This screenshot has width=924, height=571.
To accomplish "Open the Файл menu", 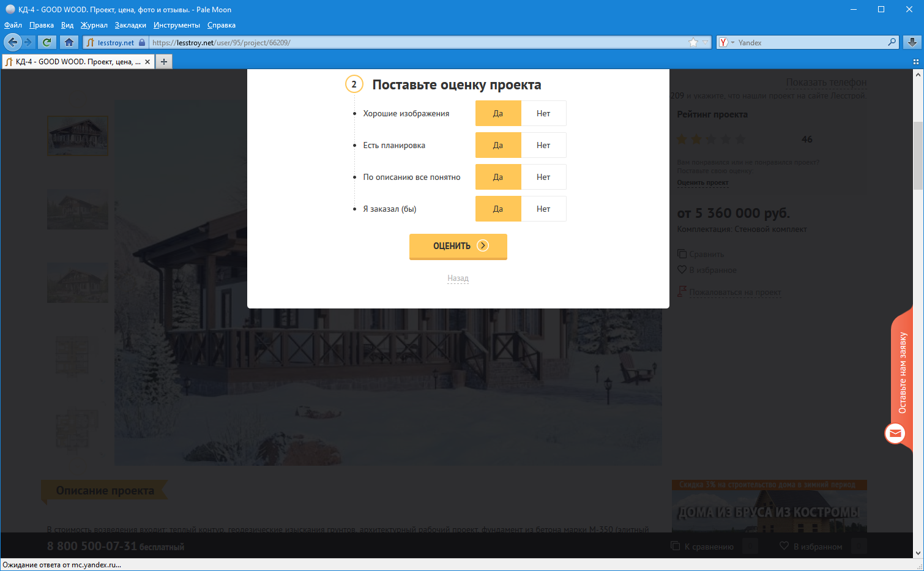I will tap(13, 25).
